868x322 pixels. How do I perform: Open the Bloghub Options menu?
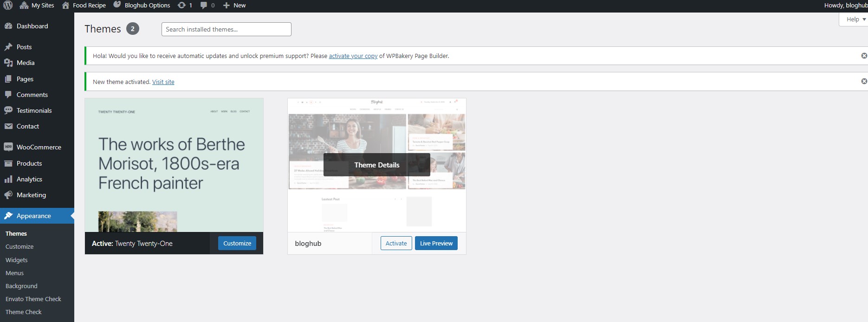142,5
